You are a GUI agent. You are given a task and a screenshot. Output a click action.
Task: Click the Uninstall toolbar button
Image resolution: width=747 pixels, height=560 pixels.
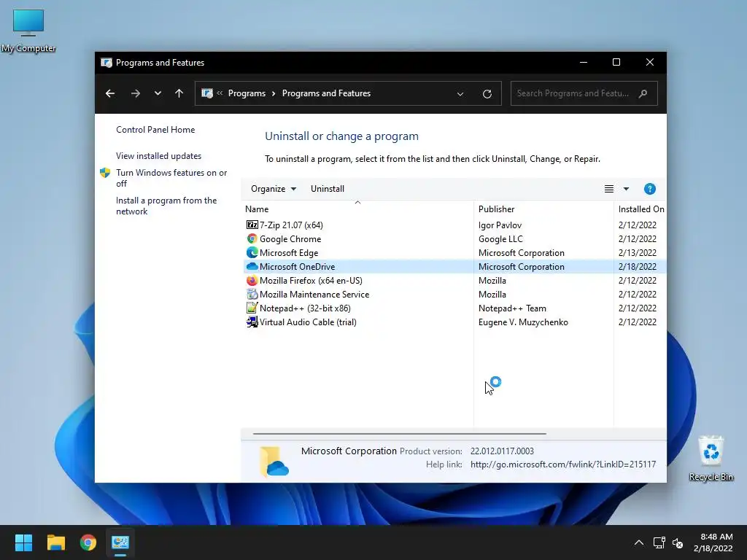click(x=328, y=189)
